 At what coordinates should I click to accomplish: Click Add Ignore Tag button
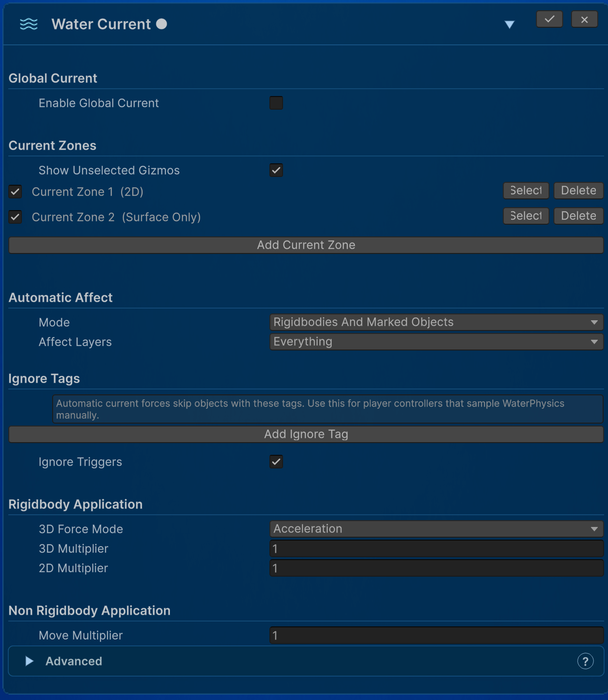click(x=306, y=434)
